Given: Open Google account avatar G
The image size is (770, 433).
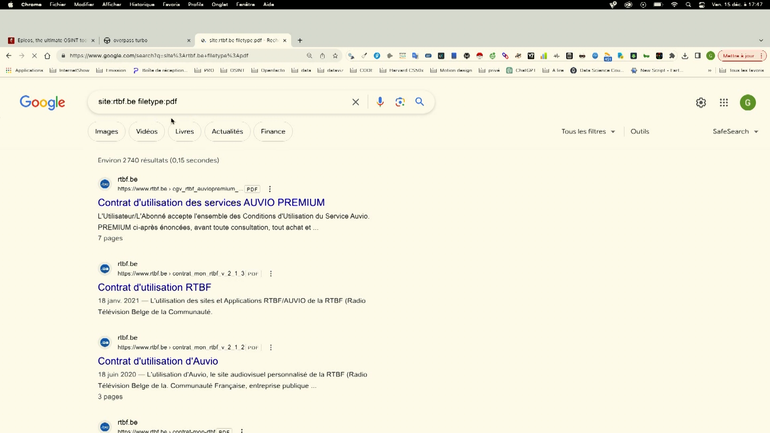Looking at the screenshot, I should tap(748, 103).
